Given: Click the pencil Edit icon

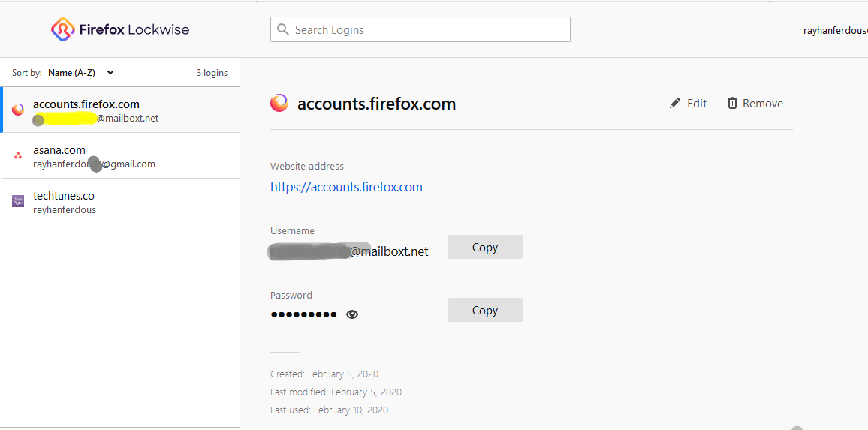Looking at the screenshot, I should point(675,104).
